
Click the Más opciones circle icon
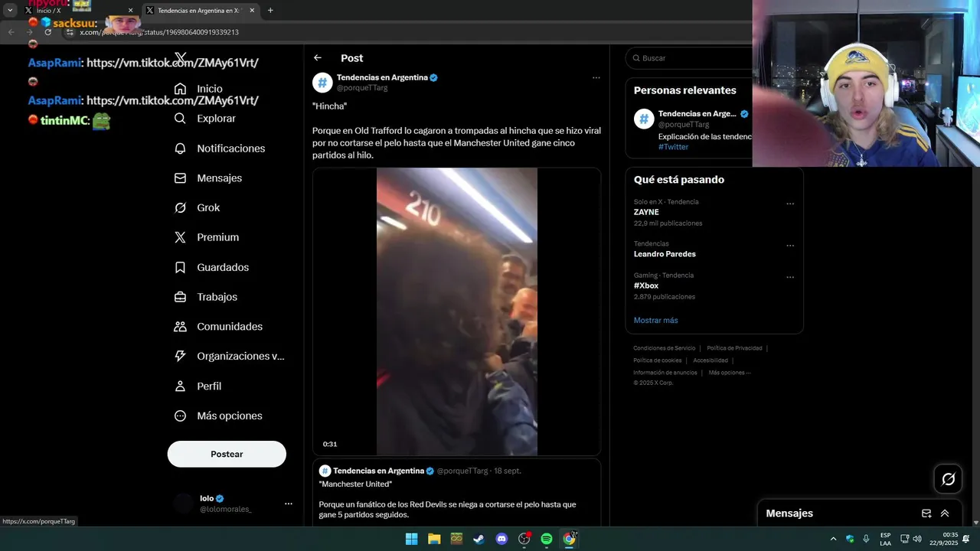pos(180,416)
